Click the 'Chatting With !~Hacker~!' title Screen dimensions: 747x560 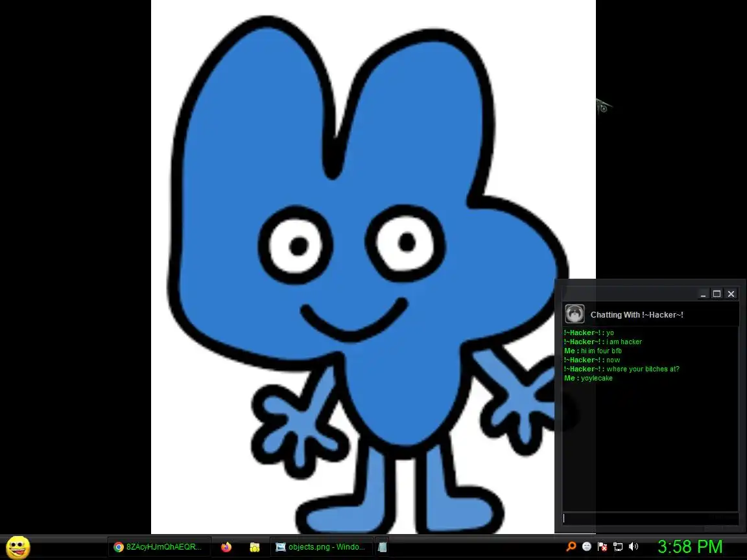pyautogui.click(x=637, y=315)
